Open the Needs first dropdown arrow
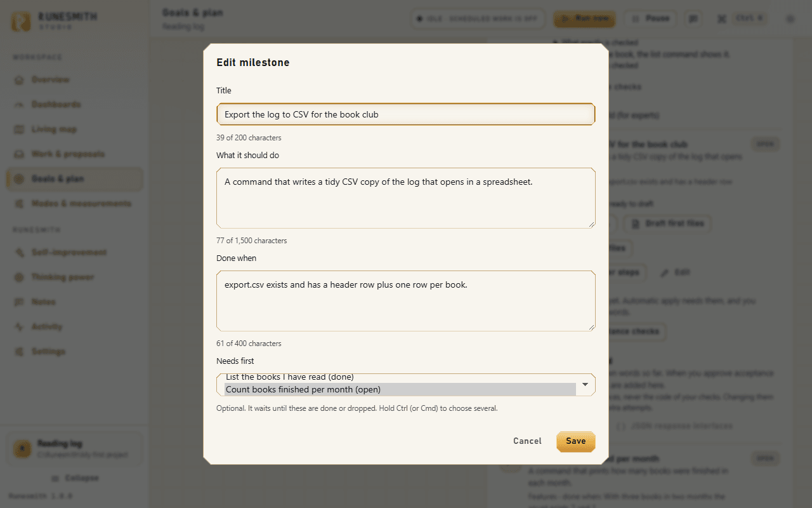This screenshot has height=508, width=812. [585, 384]
